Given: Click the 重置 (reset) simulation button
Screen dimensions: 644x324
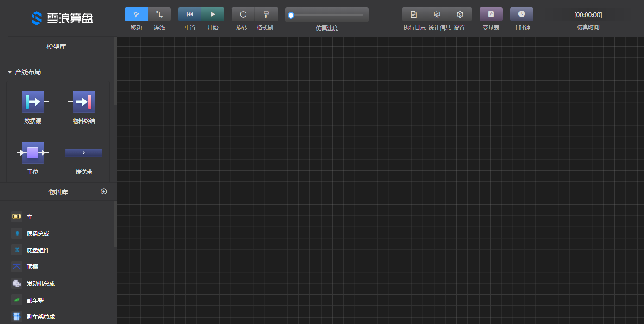Looking at the screenshot, I should [190, 14].
